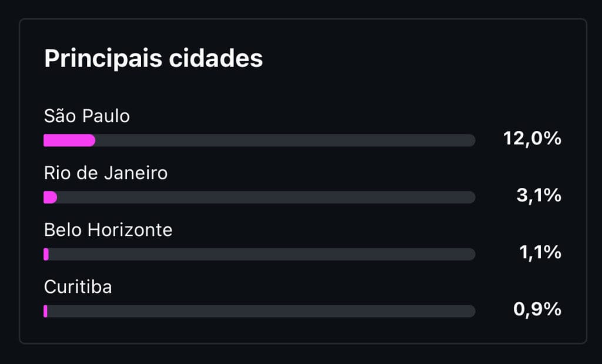The width and height of the screenshot is (602, 364).
Task: Click the rounded right end of Curitiba track
Action: [471, 311]
